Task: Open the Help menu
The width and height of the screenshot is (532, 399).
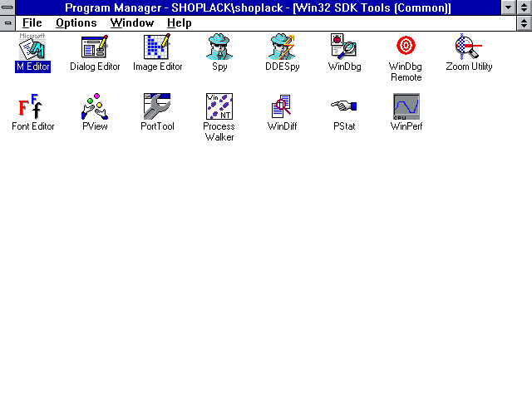Action: pos(180,22)
